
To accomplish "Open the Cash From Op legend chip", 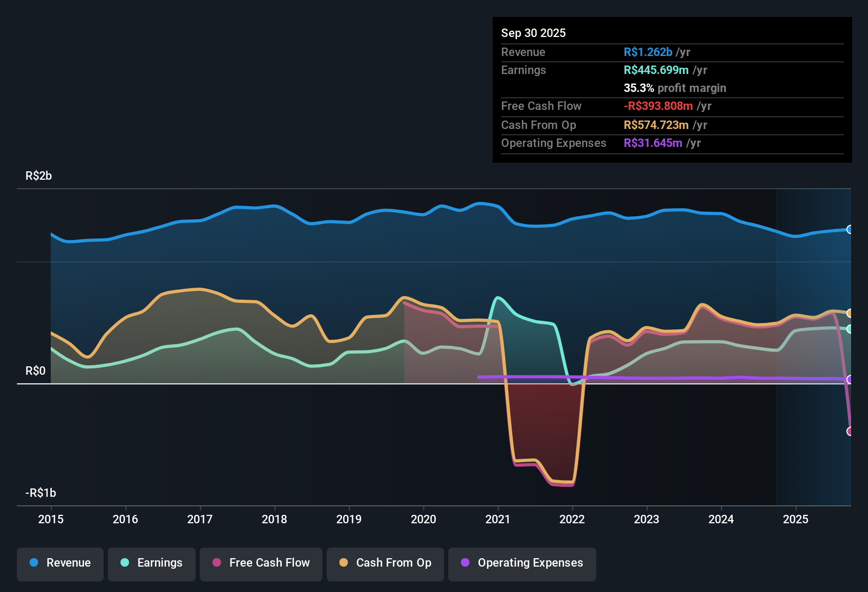I will tap(385, 563).
